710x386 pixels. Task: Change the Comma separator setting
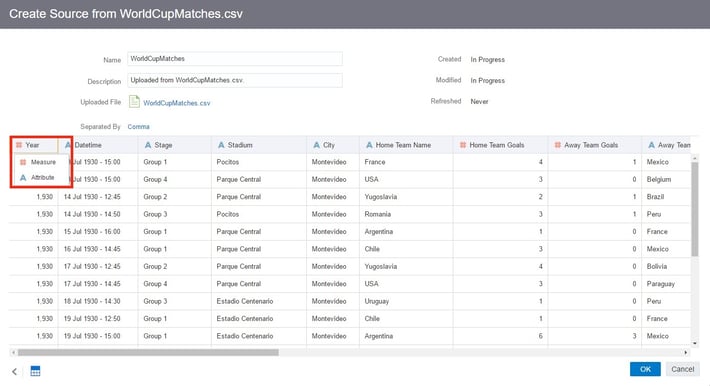pyautogui.click(x=139, y=126)
